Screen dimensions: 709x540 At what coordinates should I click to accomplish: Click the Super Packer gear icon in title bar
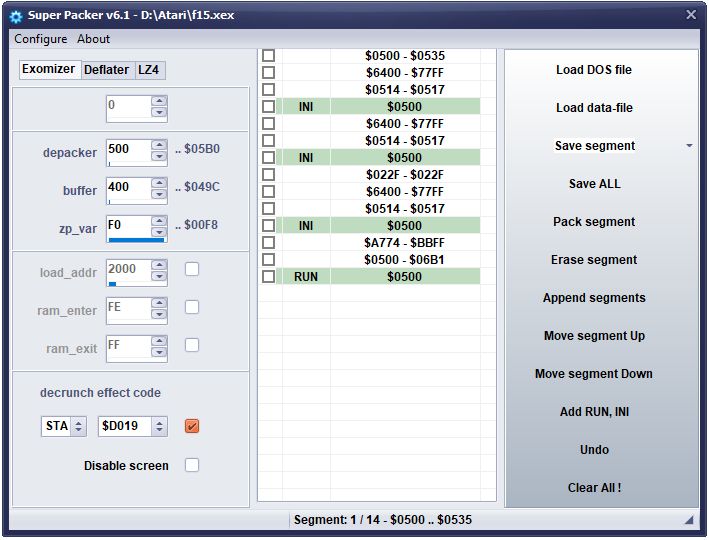(16, 15)
